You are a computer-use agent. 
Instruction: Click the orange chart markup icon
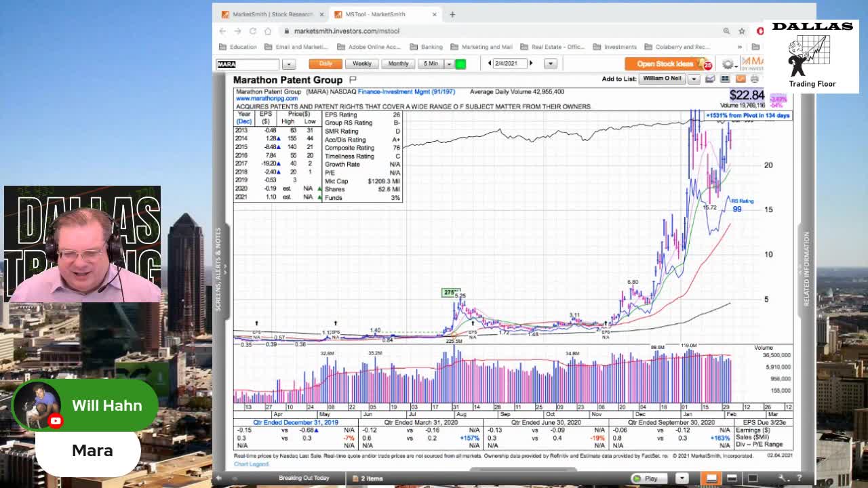[x=740, y=79]
